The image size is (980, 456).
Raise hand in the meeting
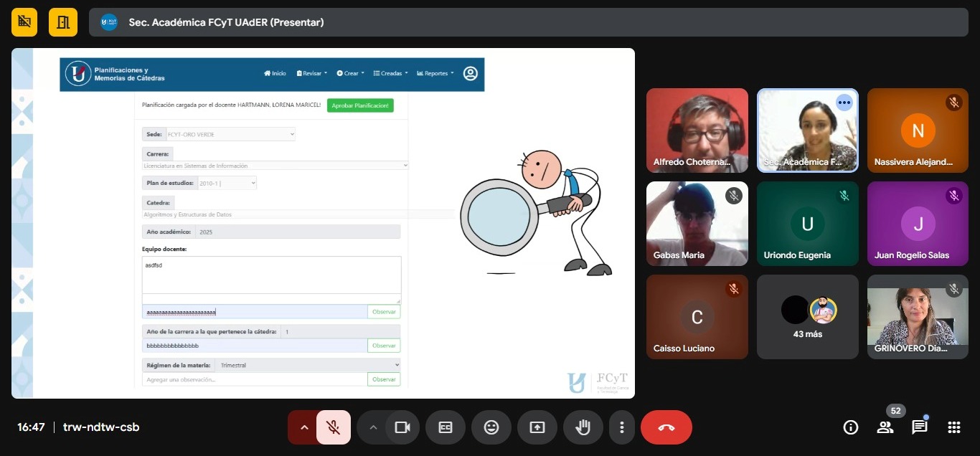pos(583,427)
